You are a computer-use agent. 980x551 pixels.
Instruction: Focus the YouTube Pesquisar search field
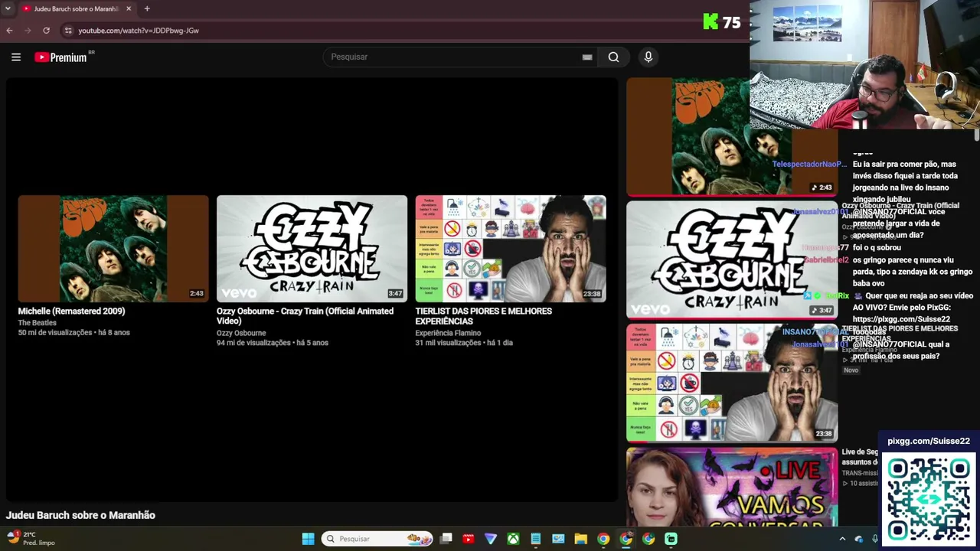453,57
